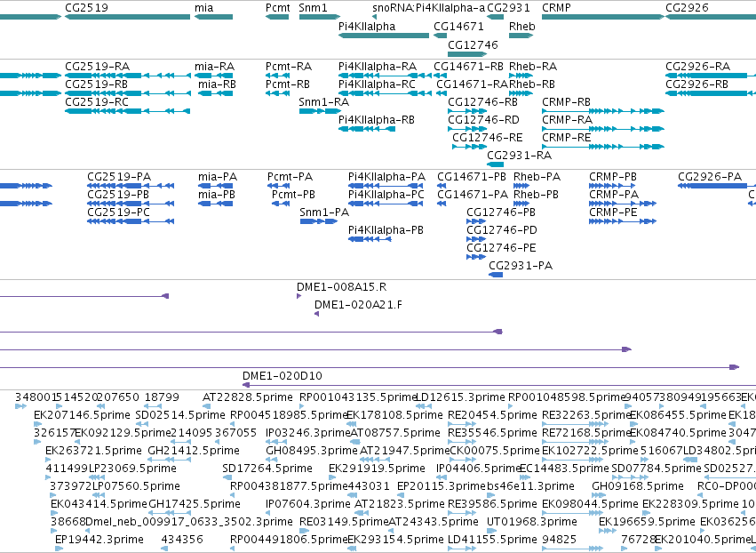Click the mia-PA protein label
The width and height of the screenshot is (756, 553).
point(218,177)
